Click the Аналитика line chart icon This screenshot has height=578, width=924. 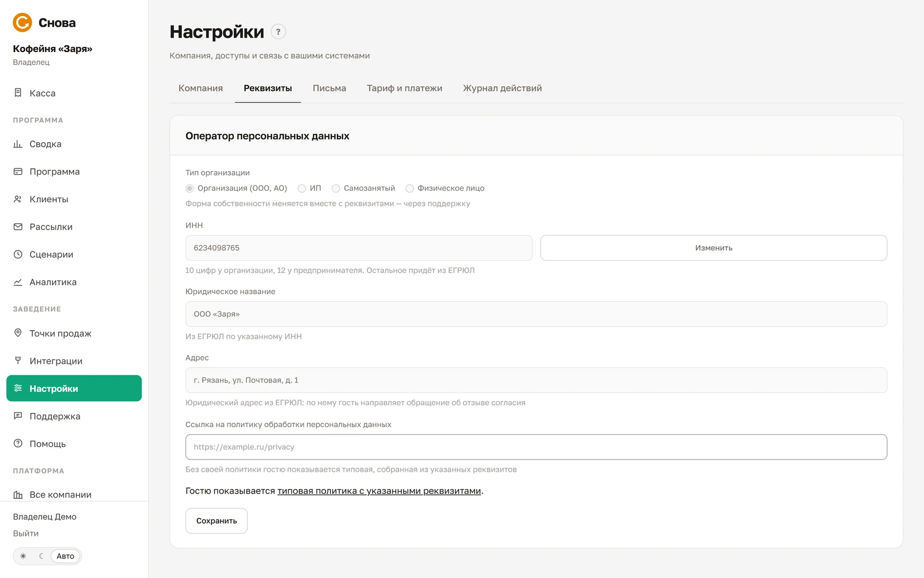click(x=18, y=282)
